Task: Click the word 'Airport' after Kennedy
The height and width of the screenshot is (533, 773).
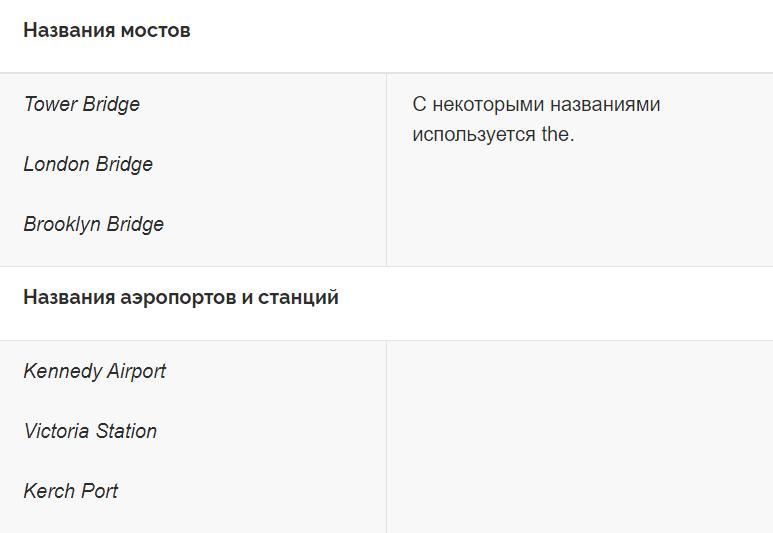Action: point(137,371)
